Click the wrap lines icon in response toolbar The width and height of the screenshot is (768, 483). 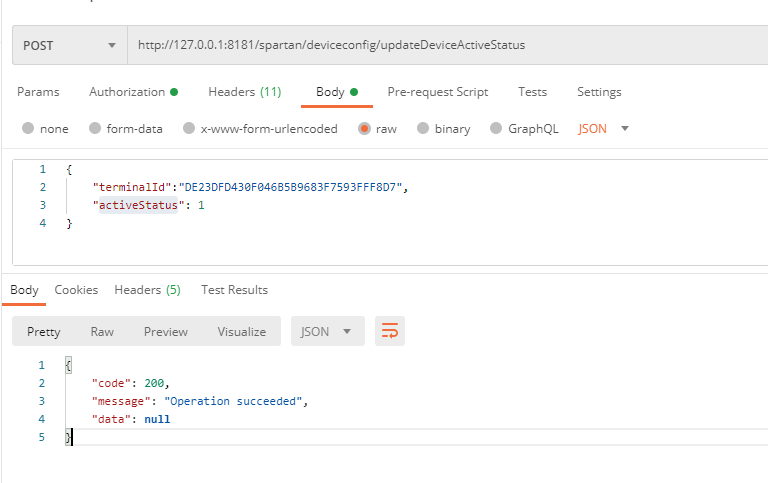tap(390, 332)
